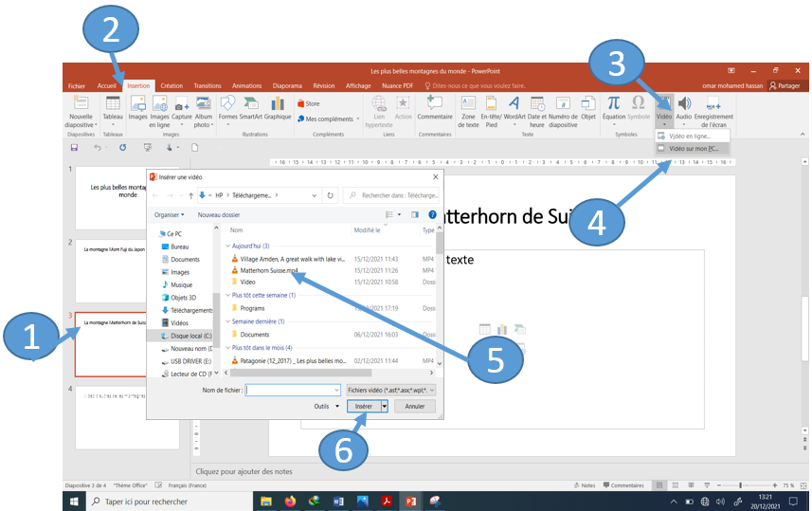This screenshot has width=812, height=511.
Task: Click the Équation symbol icon
Action: pyautogui.click(x=613, y=106)
